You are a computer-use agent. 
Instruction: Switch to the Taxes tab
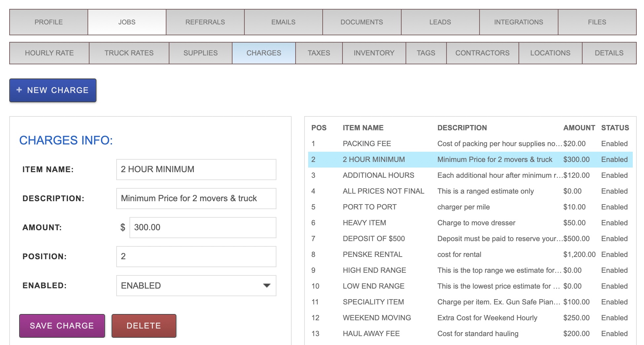click(x=319, y=53)
